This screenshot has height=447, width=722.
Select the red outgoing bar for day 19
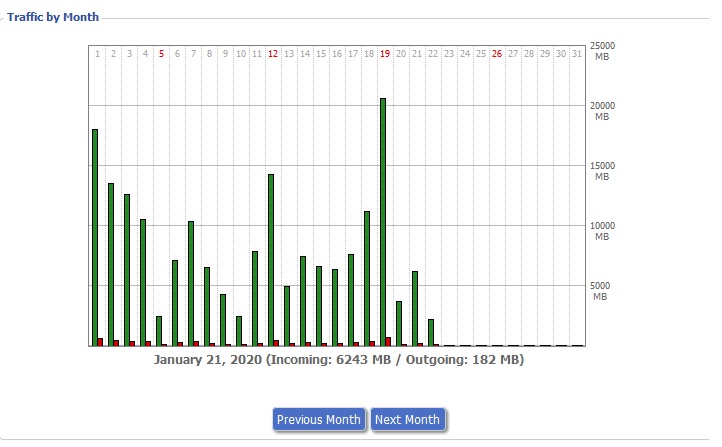pyautogui.click(x=388, y=342)
